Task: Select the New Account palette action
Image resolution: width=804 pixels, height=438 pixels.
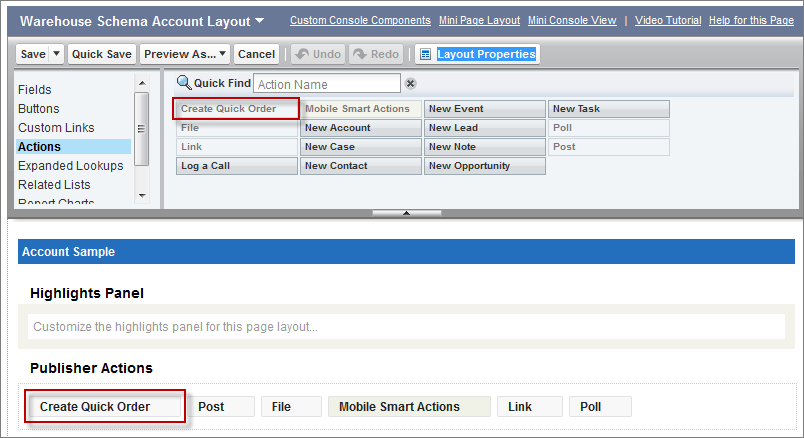Action: coord(360,128)
